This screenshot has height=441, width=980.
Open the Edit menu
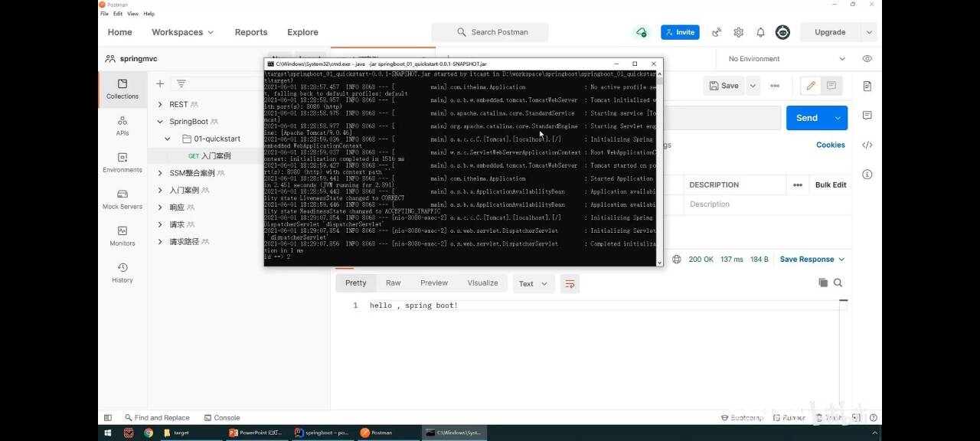(118, 14)
